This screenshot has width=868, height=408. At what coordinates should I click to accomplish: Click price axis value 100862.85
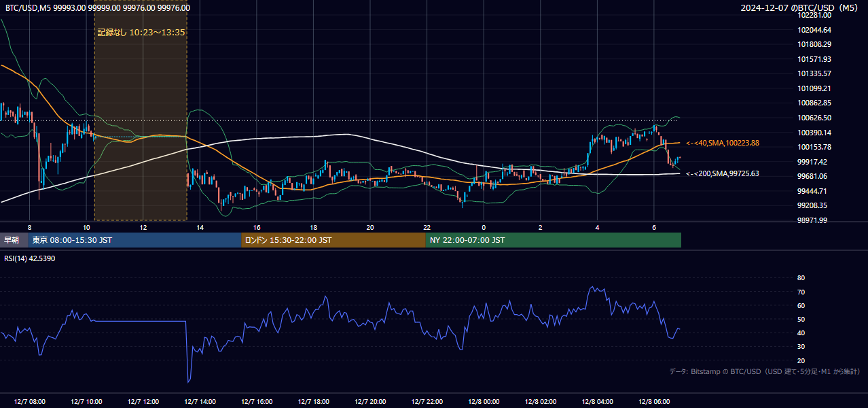click(814, 103)
